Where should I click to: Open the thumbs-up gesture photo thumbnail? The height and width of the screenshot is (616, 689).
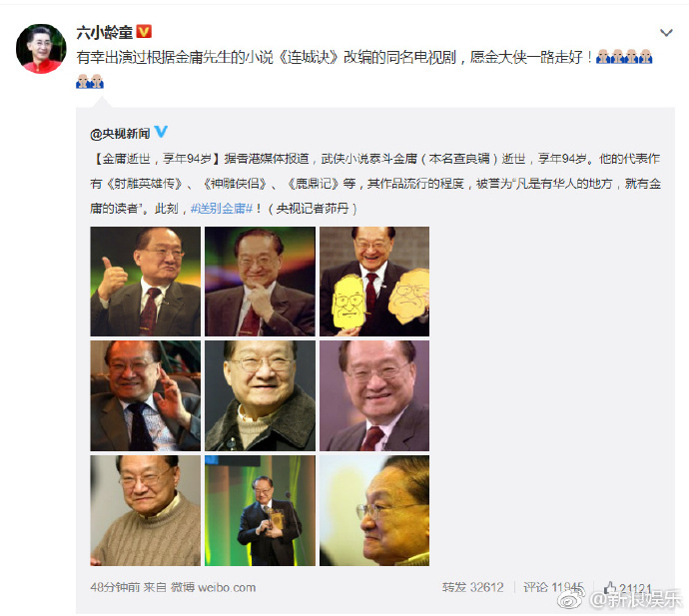point(146,282)
